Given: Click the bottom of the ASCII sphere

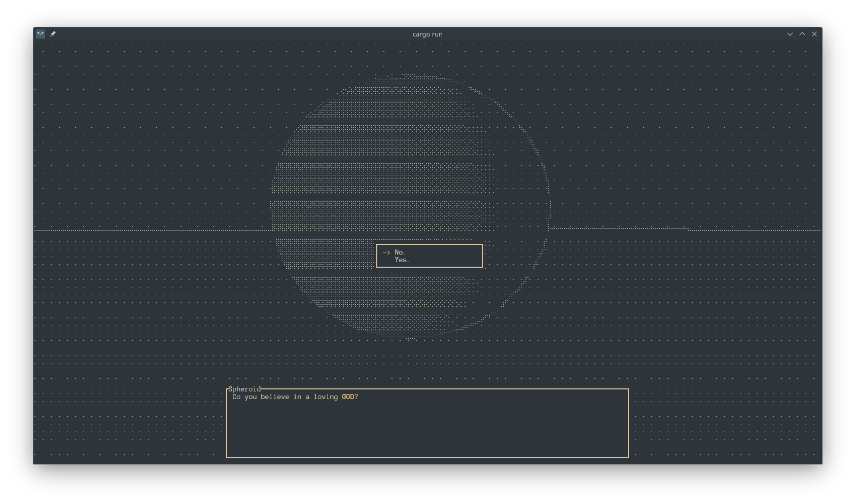Looking at the screenshot, I should pyautogui.click(x=411, y=336).
